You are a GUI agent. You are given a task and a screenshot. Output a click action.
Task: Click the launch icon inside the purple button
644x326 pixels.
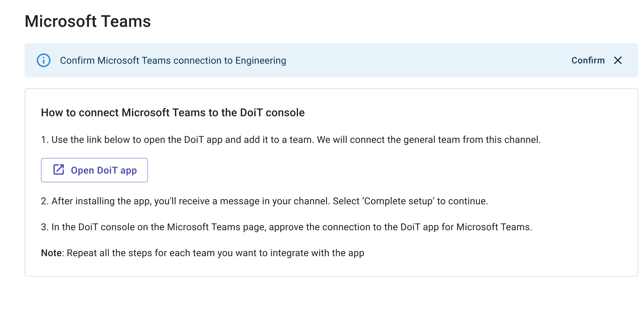point(58,170)
